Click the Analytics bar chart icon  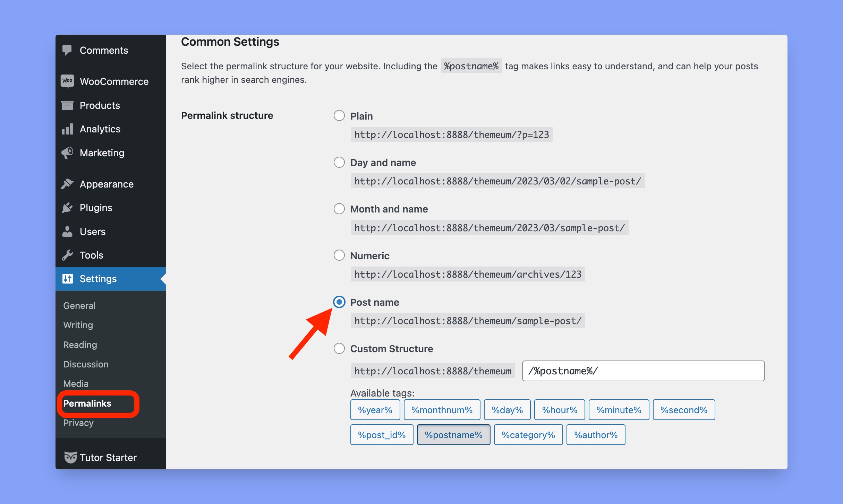click(x=67, y=129)
